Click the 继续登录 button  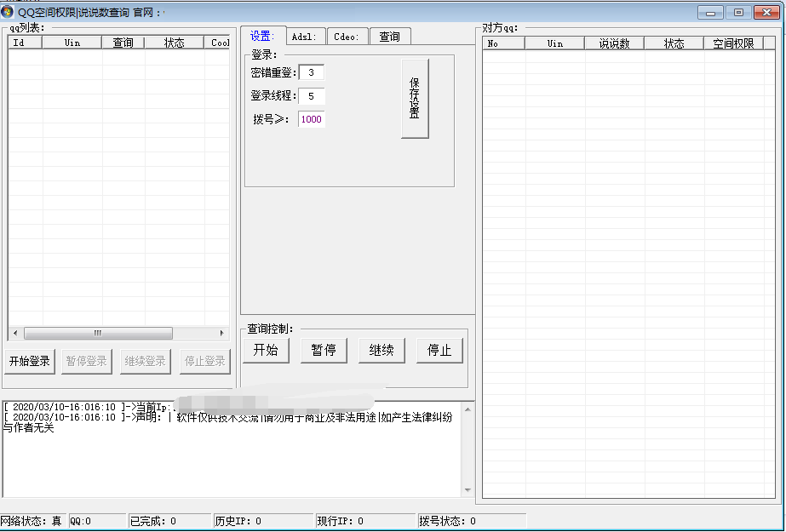coord(146,361)
